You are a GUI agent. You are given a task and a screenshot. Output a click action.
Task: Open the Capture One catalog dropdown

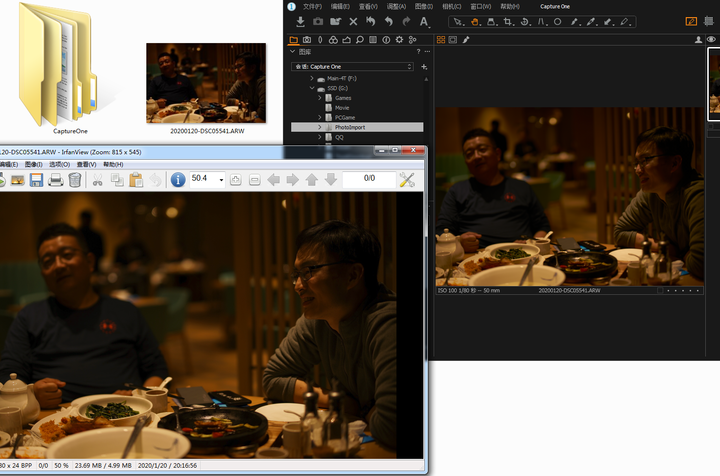[353, 67]
